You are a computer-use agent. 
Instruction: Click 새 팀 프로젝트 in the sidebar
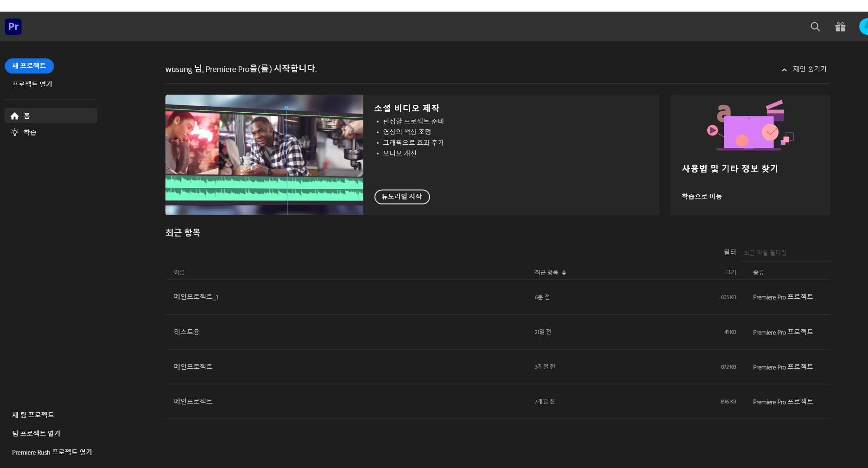tap(33, 415)
